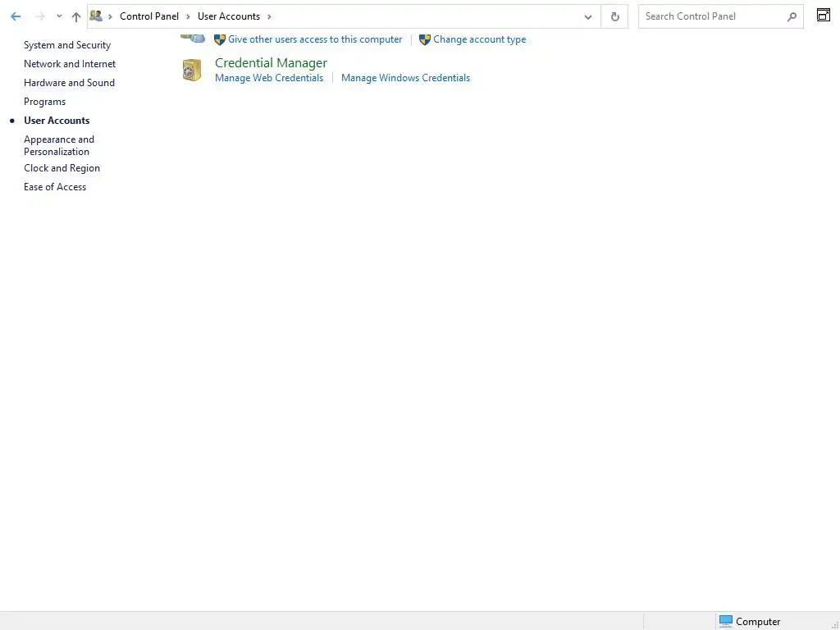840x630 pixels.
Task: Click the window resize grip corner
Action: 834,624
